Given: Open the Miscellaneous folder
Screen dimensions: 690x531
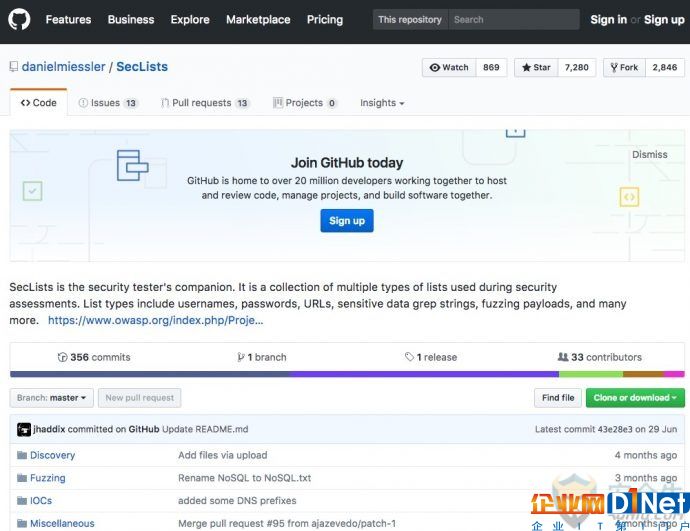Looking at the screenshot, I should click(x=62, y=524).
